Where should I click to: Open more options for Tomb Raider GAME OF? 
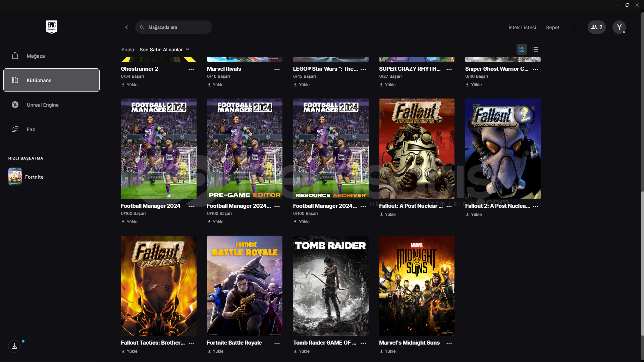point(363,343)
